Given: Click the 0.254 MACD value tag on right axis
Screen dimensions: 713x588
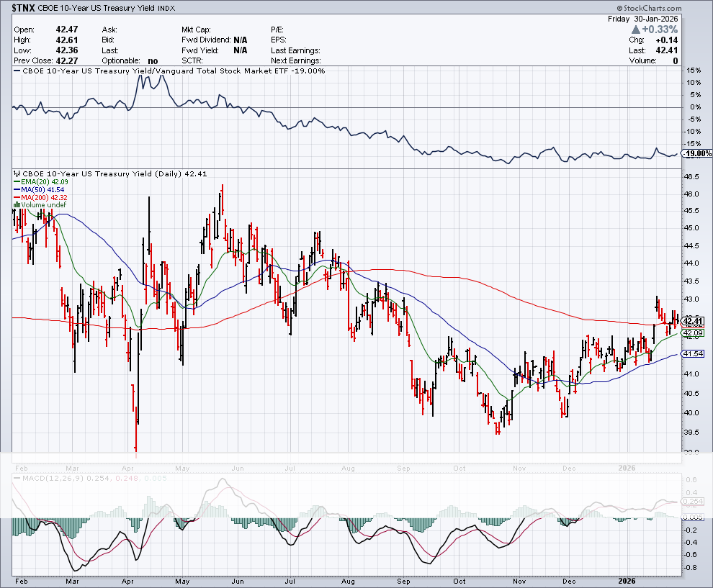Looking at the screenshot, I should pos(693,500).
